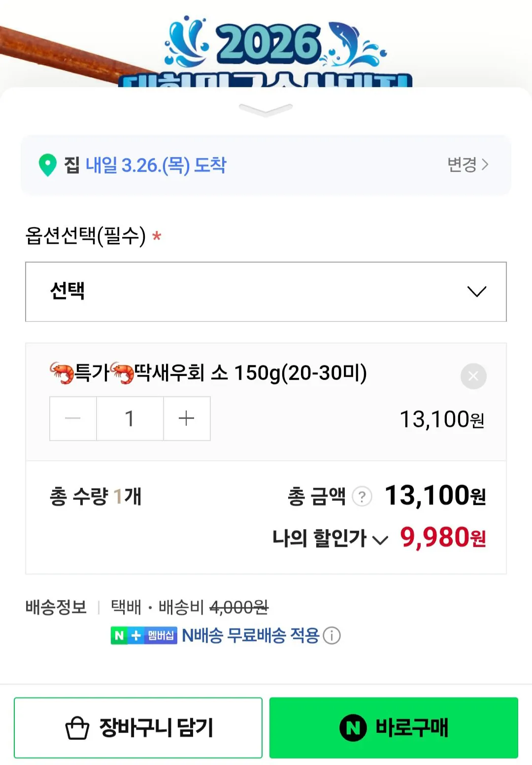Increase quantity with the plus button
The width and height of the screenshot is (532, 765).
tap(186, 418)
